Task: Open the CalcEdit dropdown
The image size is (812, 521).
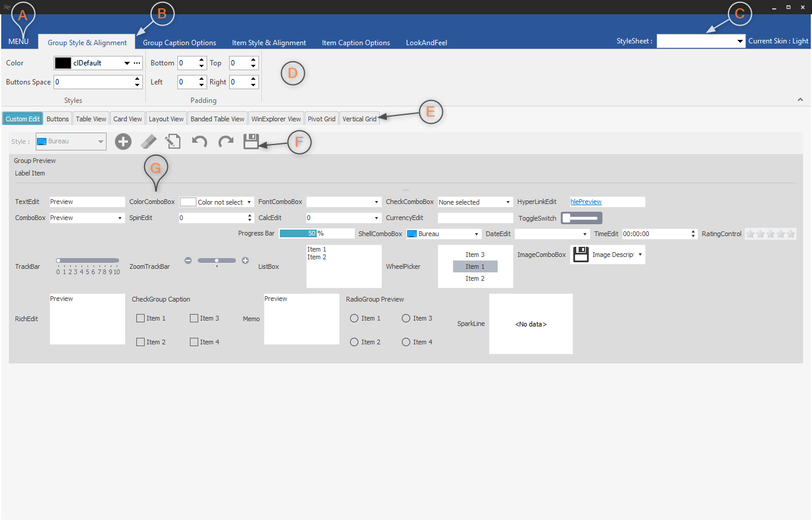Action: point(377,218)
